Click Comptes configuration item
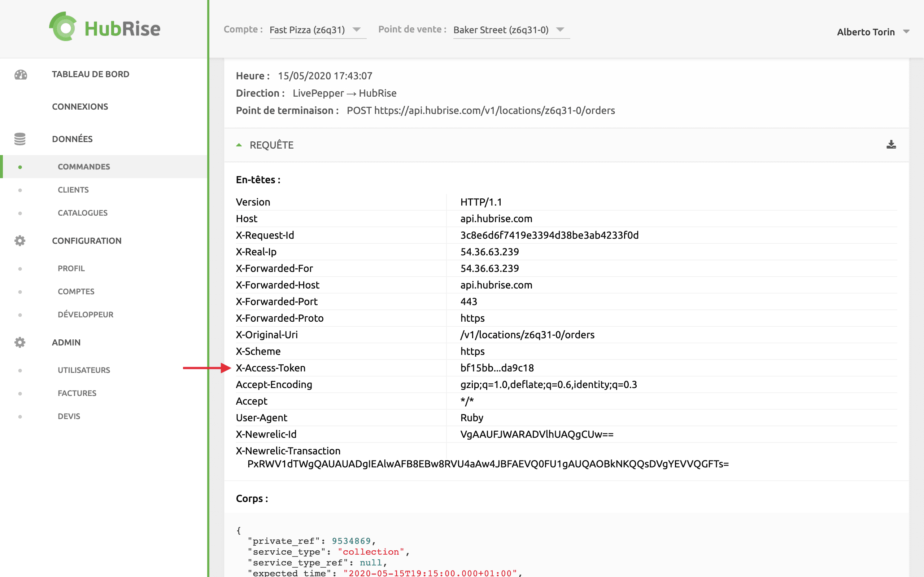The width and height of the screenshot is (924, 577). click(75, 291)
